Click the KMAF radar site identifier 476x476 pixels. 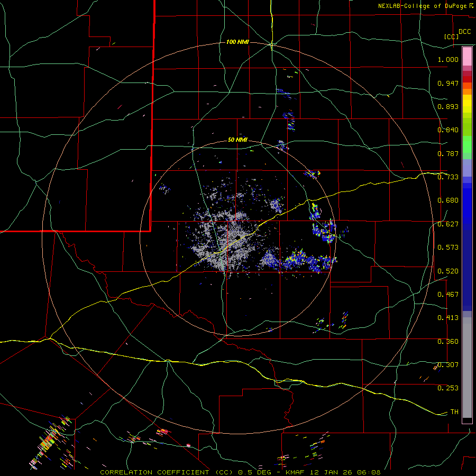pos(295,472)
